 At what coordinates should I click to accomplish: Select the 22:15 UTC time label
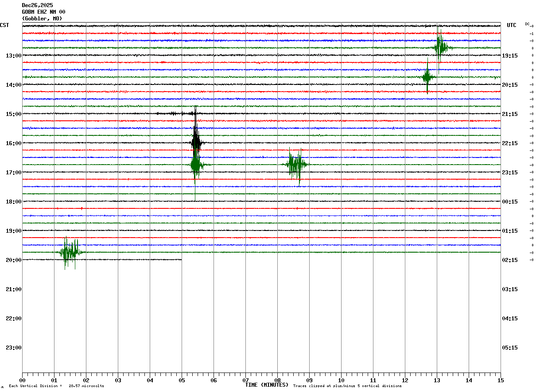510,143
